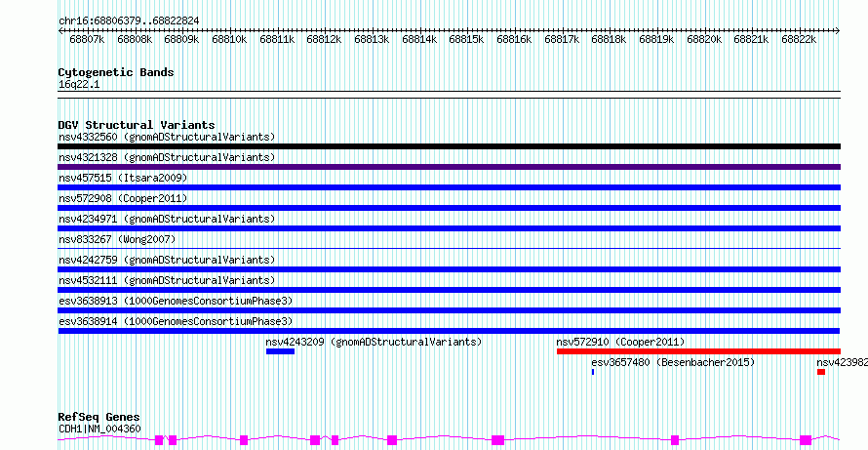Open the Cytogenetic Bands track title
Screen dimensions: 868x450
[116, 72]
